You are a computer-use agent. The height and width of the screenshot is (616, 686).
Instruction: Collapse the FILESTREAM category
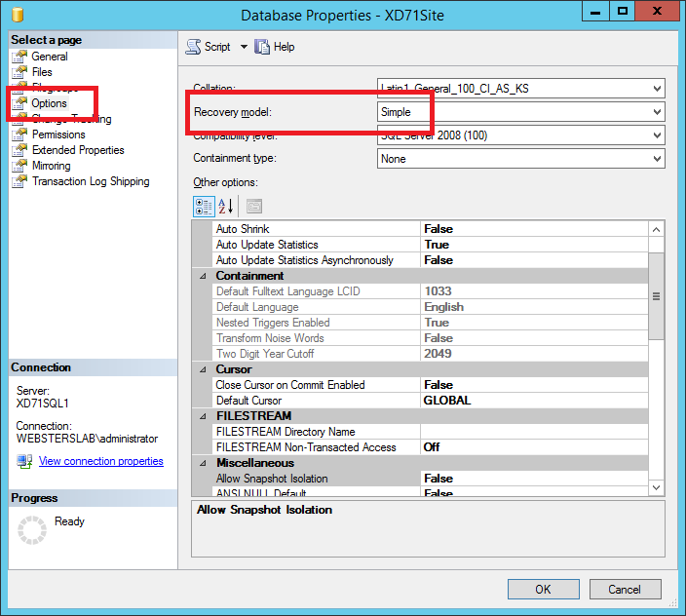coord(203,416)
